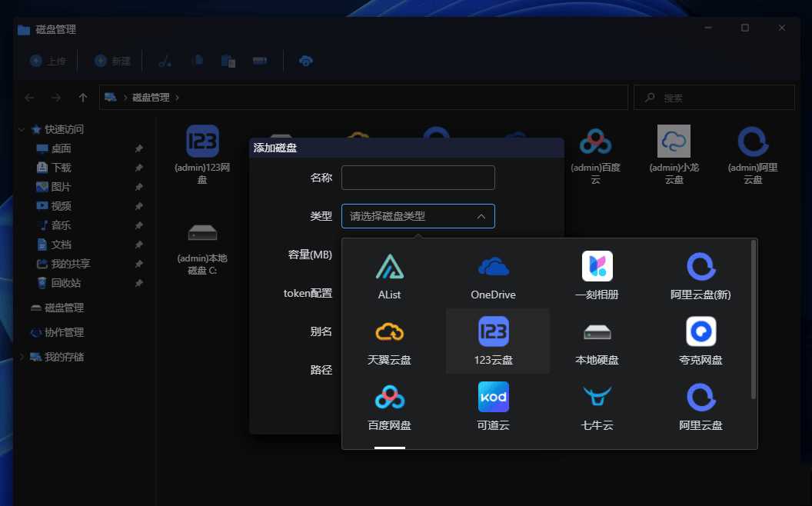Screen dimensions: 812x506
Task: Select the 阿里云盘(新) option
Action: tap(701, 275)
